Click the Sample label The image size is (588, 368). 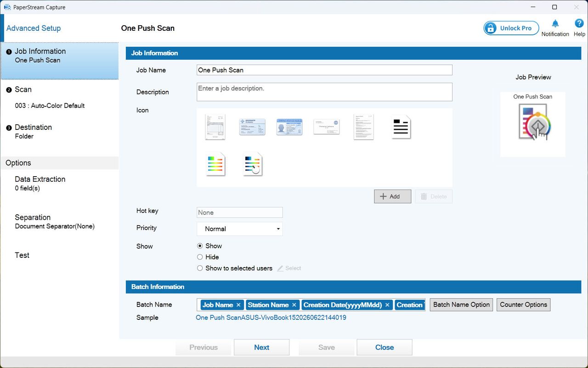click(x=147, y=318)
